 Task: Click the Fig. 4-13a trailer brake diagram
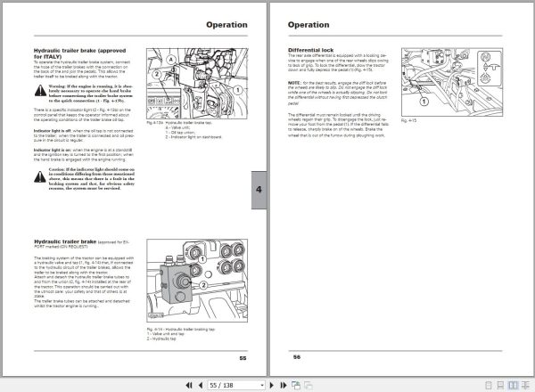click(x=197, y=84)
